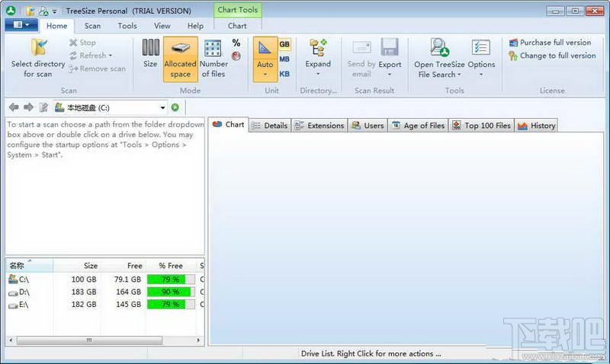The height and width of the screenshot is (364, 610).
Task: Click the Send by email icon
Action: [361, 47]
